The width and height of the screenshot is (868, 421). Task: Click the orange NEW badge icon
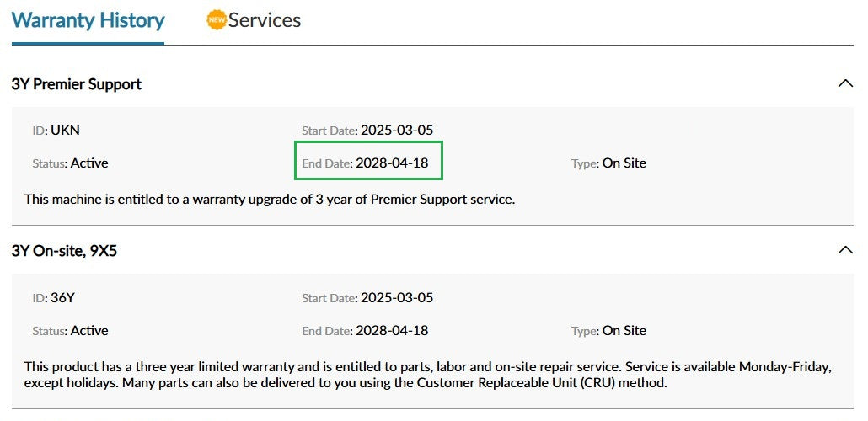217,19
